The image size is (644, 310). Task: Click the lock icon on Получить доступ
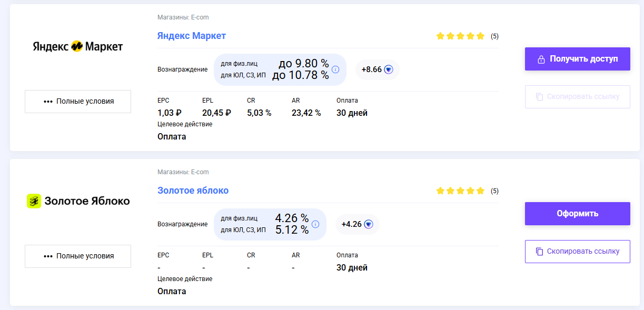[541, 59]
